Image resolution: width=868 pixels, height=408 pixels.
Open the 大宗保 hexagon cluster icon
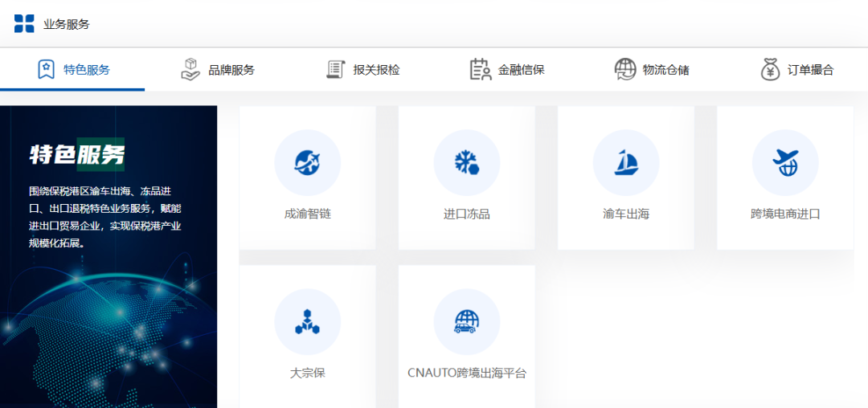(x=307, y=322)
